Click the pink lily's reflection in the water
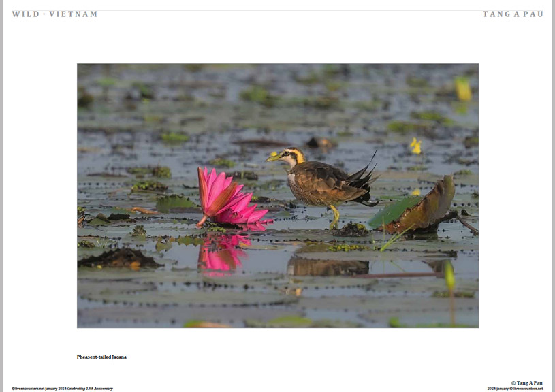 pos(222,254)
